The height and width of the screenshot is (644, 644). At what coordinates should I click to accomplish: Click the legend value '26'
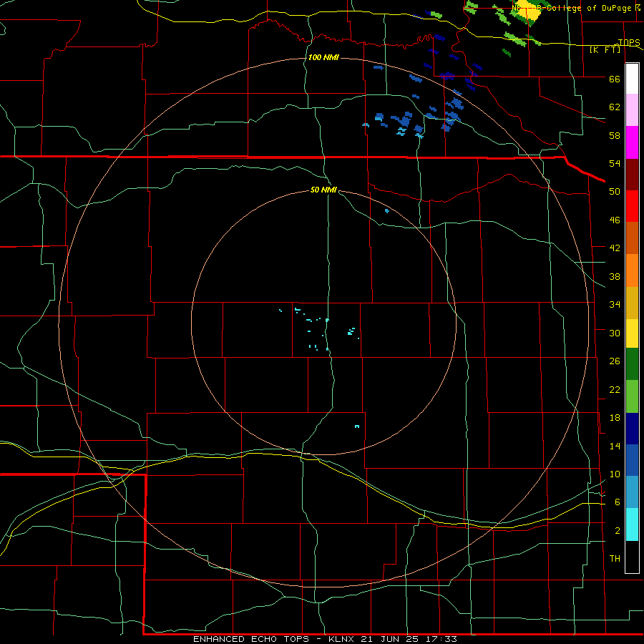click(x=615, y=361)
